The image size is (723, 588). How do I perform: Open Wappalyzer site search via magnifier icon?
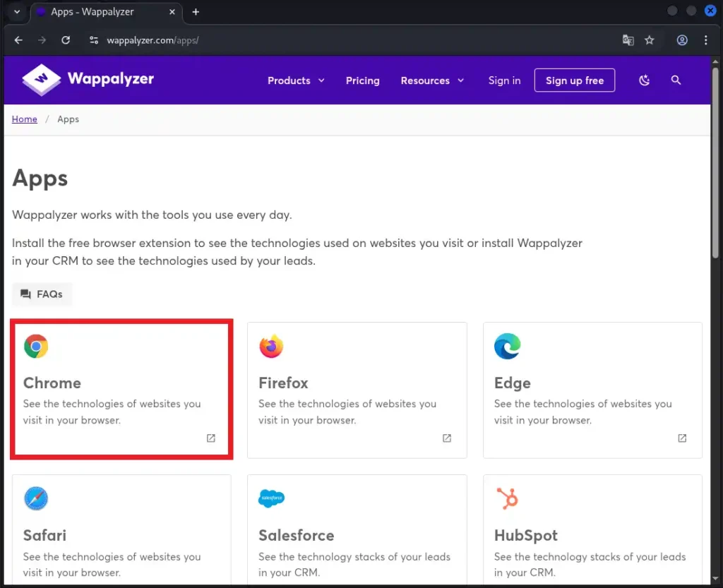pyautogui.click(x=676, y=80)
